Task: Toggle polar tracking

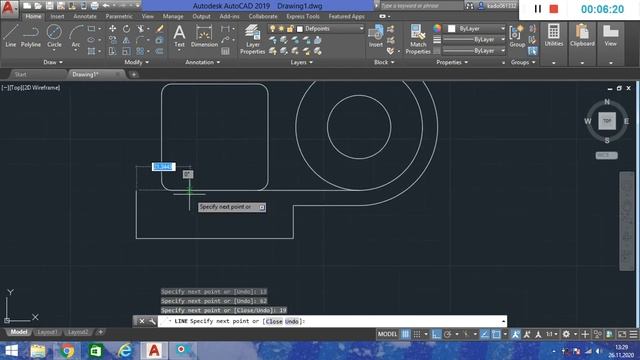Action: coord(447,334)
